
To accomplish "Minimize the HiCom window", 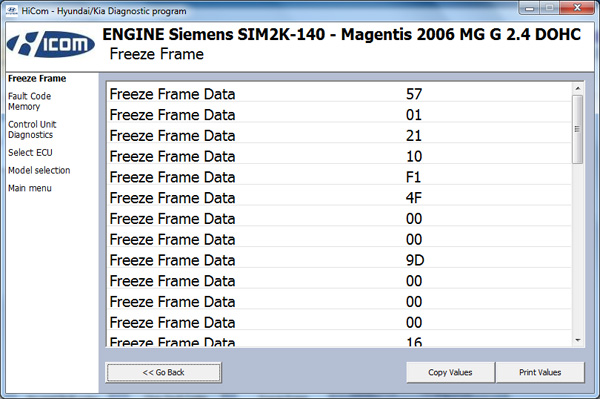I will (x=530, y=8).
